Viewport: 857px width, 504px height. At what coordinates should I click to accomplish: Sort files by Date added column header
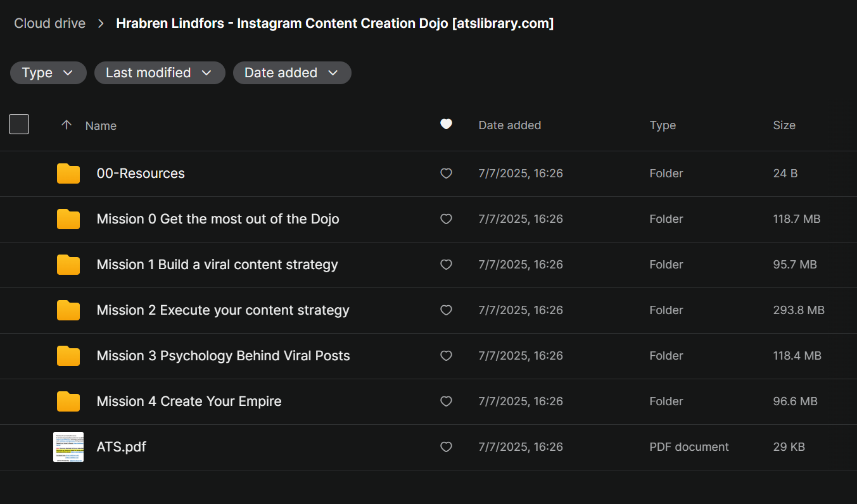point(510,125)
